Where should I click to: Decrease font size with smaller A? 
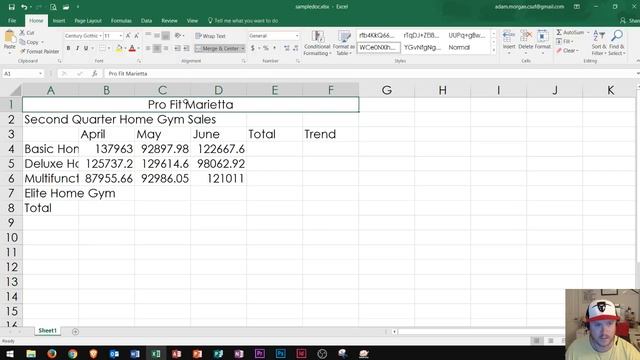137,36
